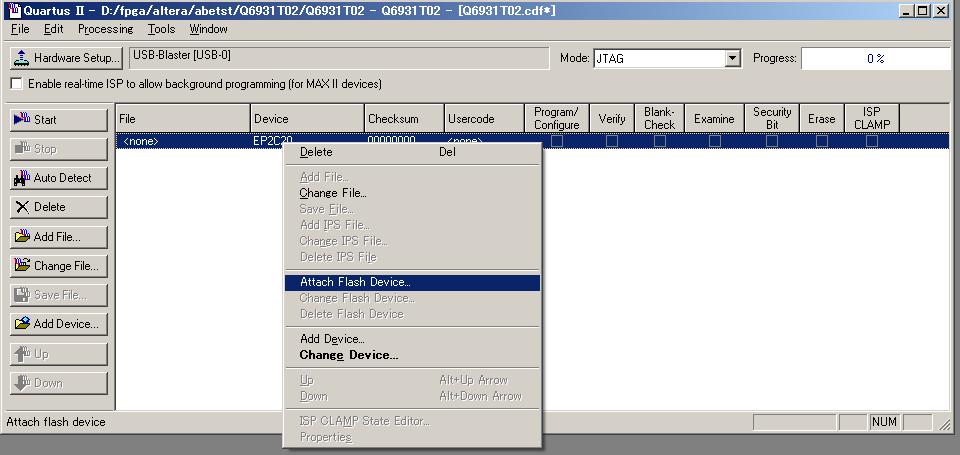
Task: Tick the Blank-Check checkbox for EP2C20
Action: click(659, 141)
